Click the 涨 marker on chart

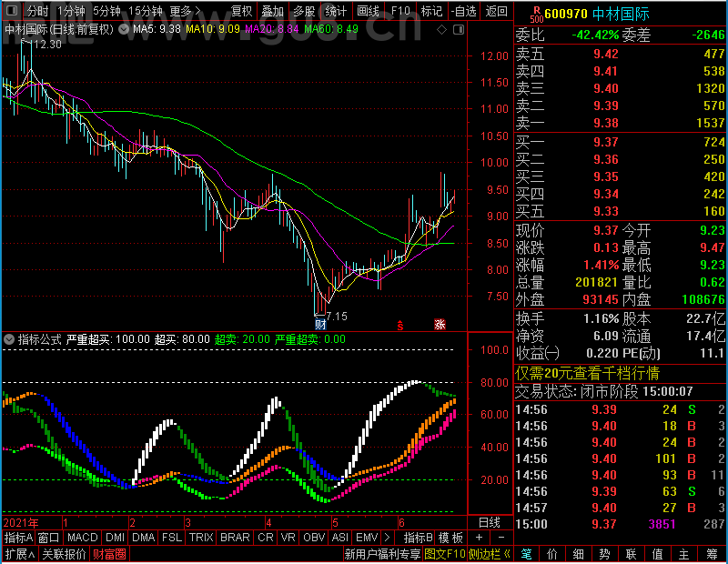(440, 324)
